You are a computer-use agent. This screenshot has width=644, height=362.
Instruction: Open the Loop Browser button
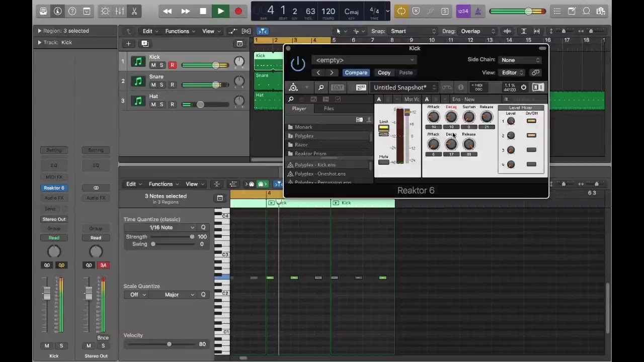[586, 11]
